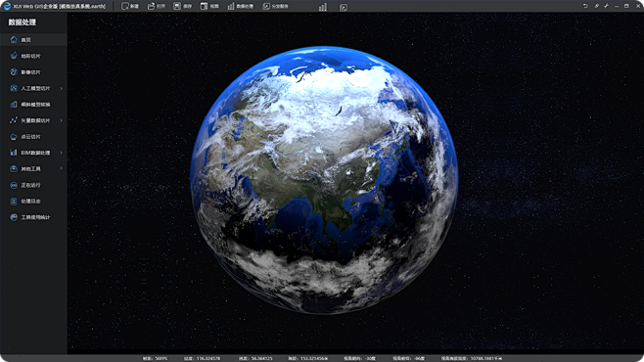Viewport: 644px width, 362px height.
Task: Click the 视角海拔高度 10788.1881千米 status entry
Action: [472, 358]
